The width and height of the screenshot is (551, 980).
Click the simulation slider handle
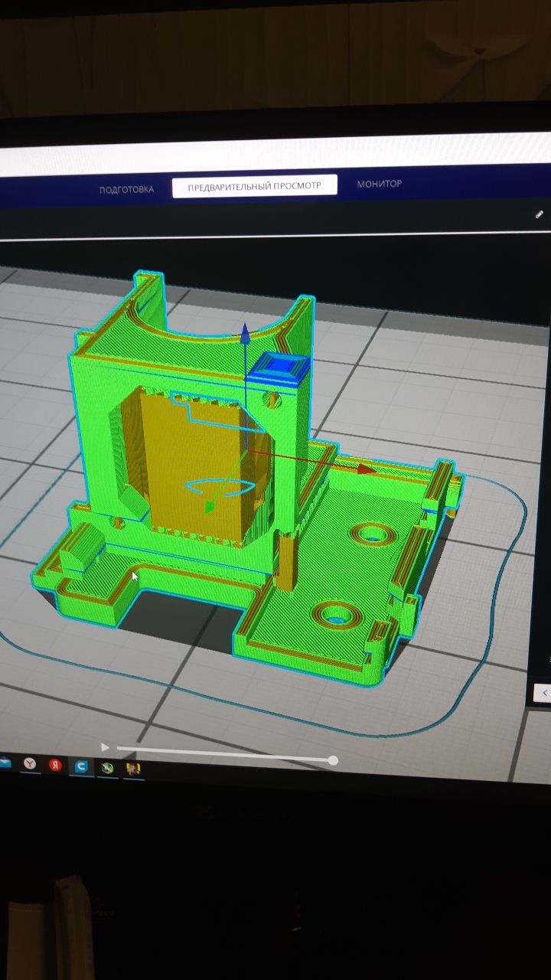(333, 760)
